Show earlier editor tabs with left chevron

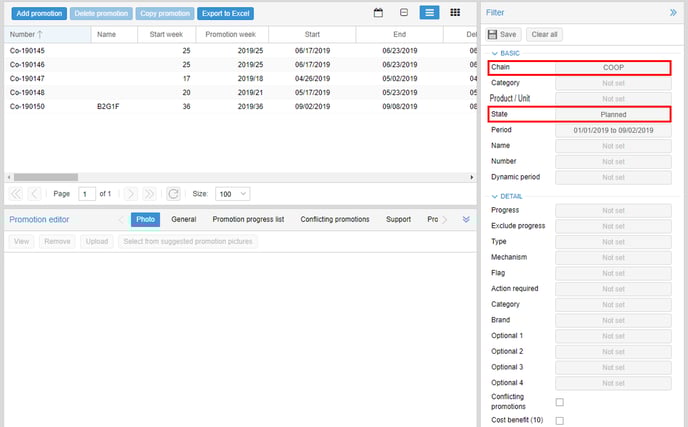pos(122,219)
